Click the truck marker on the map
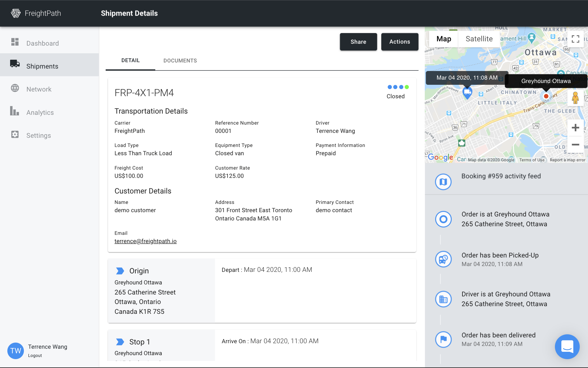The image size is (588, 368). pos(467,93)
